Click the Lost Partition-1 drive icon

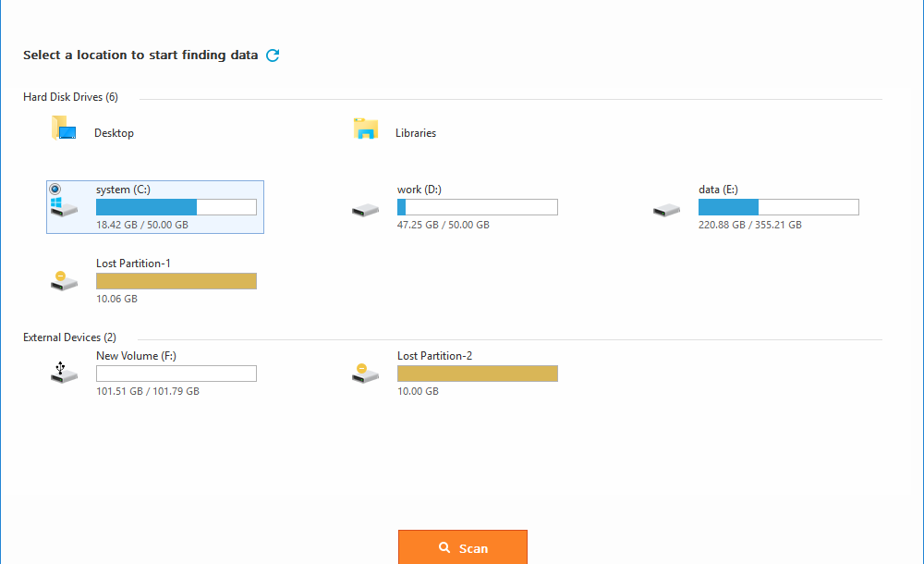point(64,281)
